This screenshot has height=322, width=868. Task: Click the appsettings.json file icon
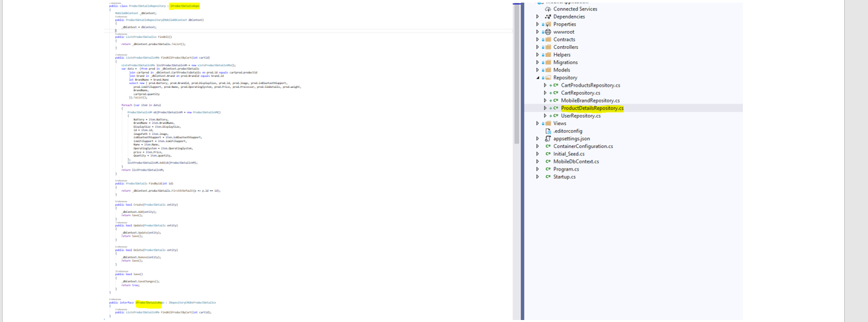[x=548, y=139]
